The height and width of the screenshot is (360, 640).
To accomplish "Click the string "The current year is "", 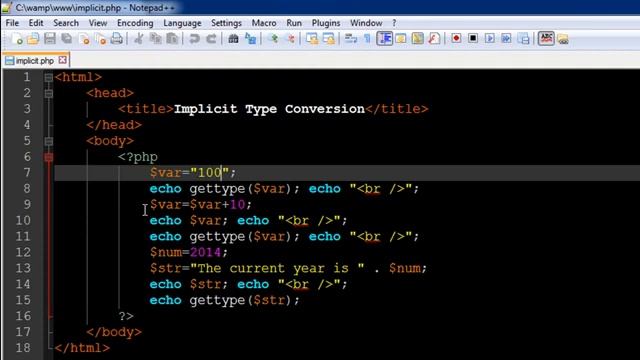I will (278, 268).
